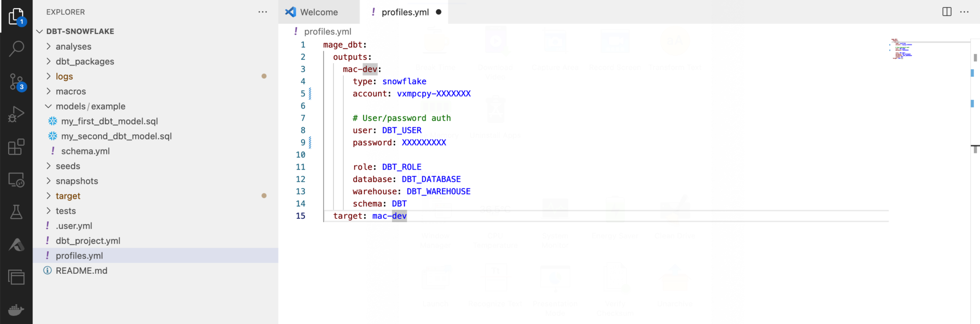Viewport: 980px width, 324px height.
Task: Click the DBT_ROLE value on line 11
Action: 402,167
